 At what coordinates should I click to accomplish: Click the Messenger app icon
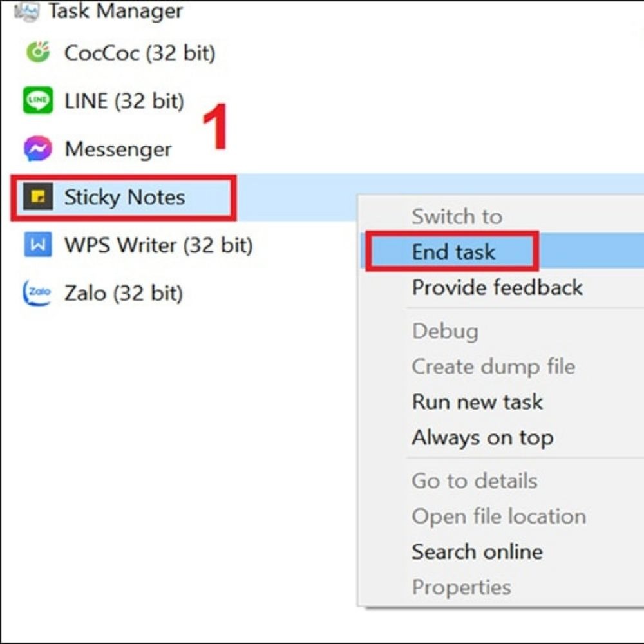(x=37, y=149)
